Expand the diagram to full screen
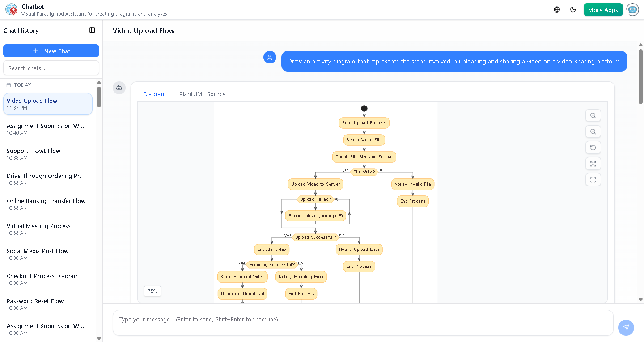Image resolution: width=644 pixels, height=342 pixels. pos(593,164)
